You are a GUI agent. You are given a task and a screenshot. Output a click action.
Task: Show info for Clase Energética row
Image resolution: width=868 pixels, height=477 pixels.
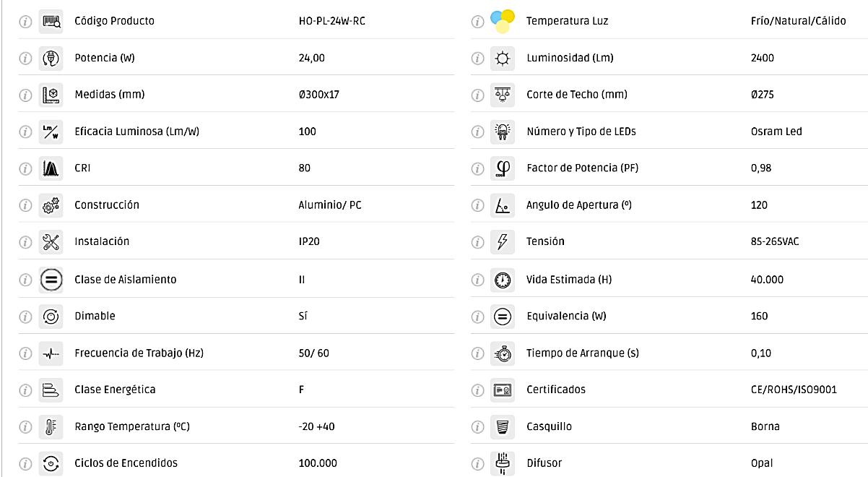[x=25, y=390]
